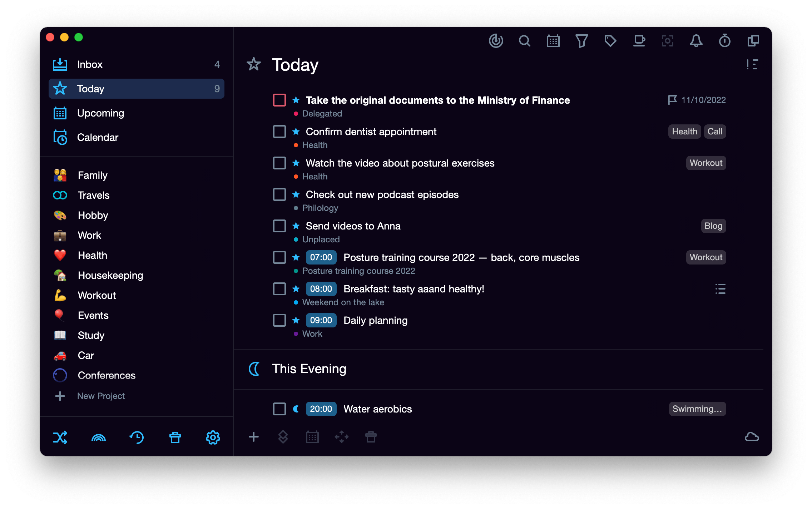Add a new task with plus icon
The width and height of the screenshot is (812, 509).
pyautogui.click(x=253, y=437)
